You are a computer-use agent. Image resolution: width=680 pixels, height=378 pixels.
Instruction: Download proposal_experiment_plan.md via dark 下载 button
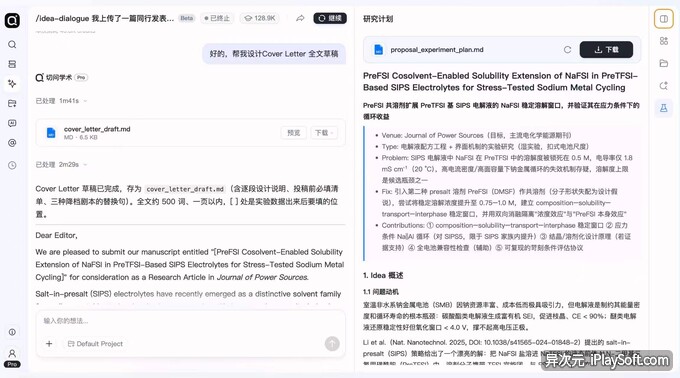606,49
